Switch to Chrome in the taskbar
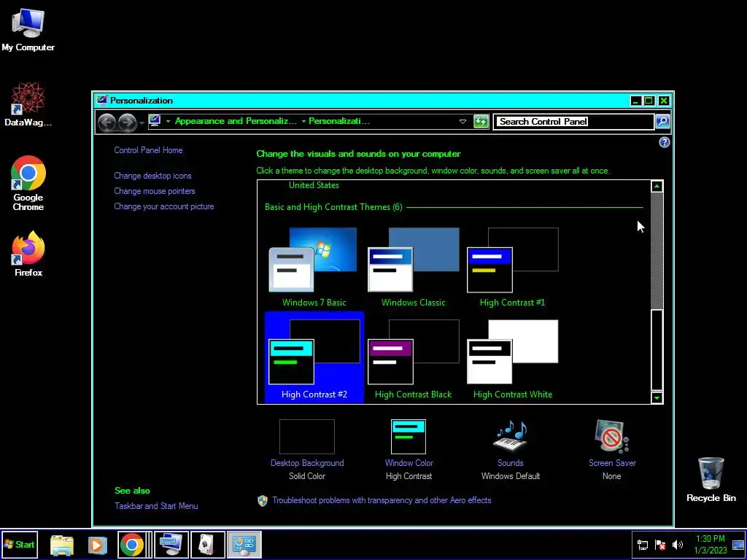 pyautogui.click(x=131, y=545)
